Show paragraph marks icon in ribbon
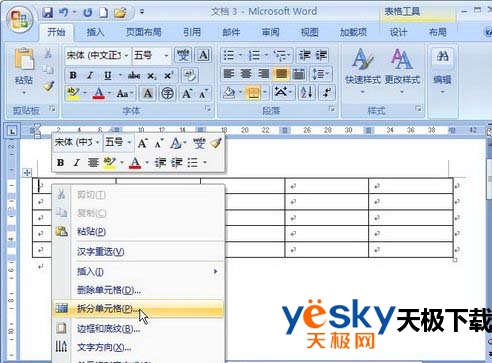The height and width of the screenshot is (363, 492). [x=327, y=93]
